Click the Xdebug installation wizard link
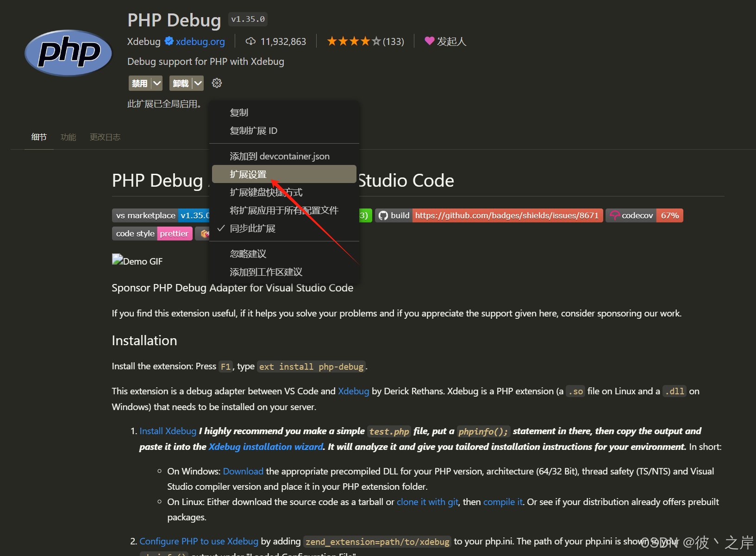Image resolution: width=756 pixels, height=556 pixels. pos(265,446)
